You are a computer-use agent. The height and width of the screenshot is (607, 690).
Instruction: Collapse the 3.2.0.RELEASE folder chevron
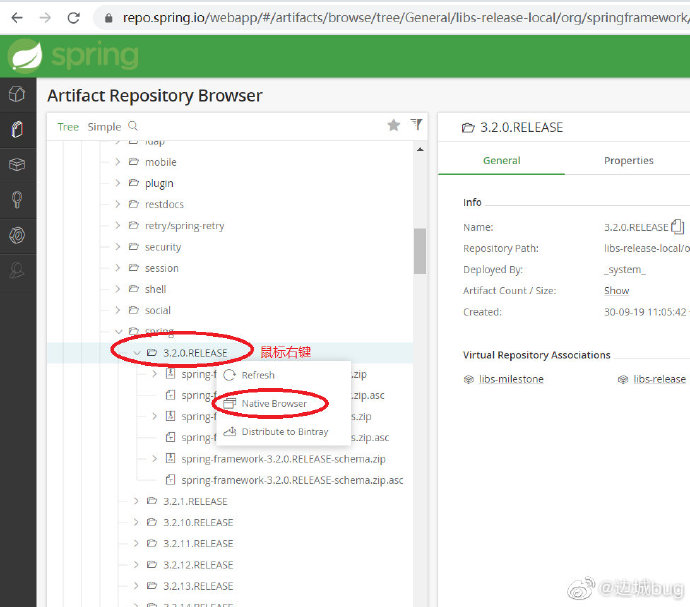(x=137, y=353)
